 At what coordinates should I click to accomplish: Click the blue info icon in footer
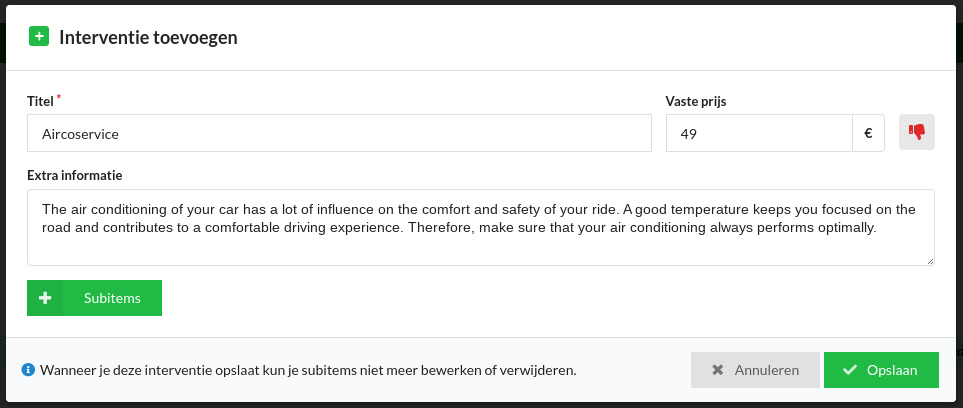pyautogui.click(x=28, y=370)
